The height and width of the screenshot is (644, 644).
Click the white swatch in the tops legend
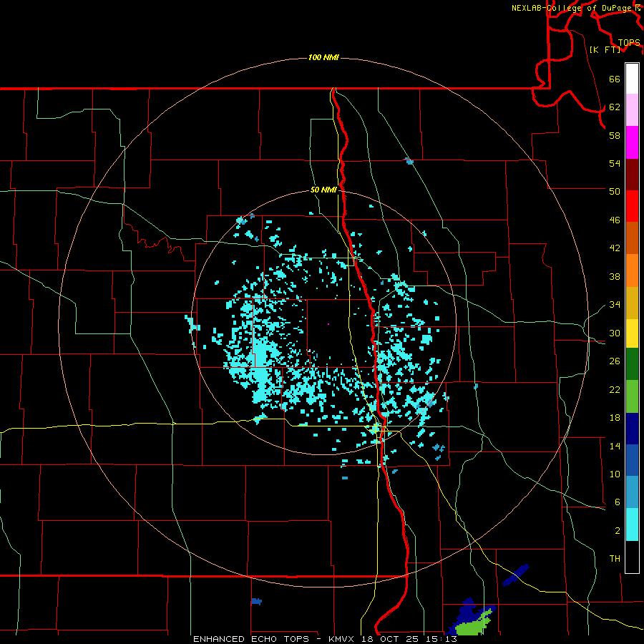pyautogui.click(x=632, y=79)
